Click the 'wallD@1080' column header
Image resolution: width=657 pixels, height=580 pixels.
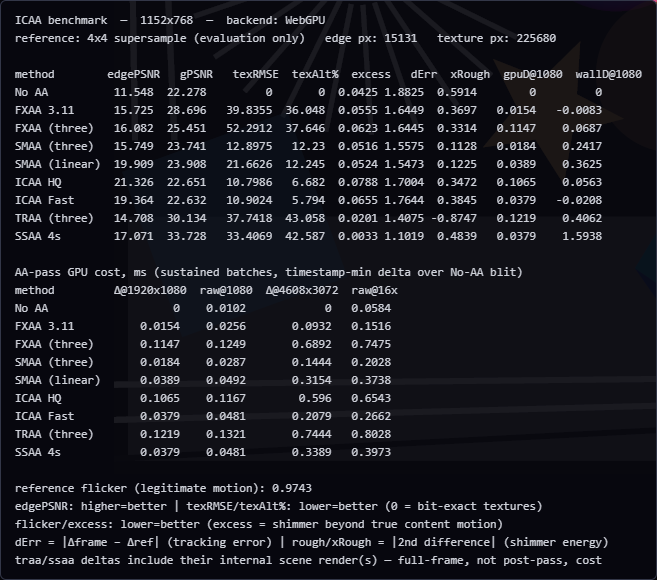coord(608,74)
